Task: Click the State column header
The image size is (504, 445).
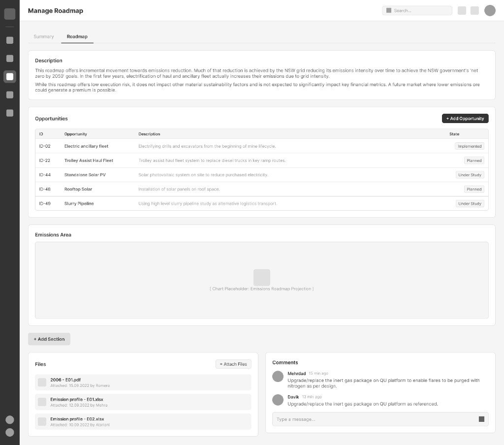Action: [x=454, y=134]
